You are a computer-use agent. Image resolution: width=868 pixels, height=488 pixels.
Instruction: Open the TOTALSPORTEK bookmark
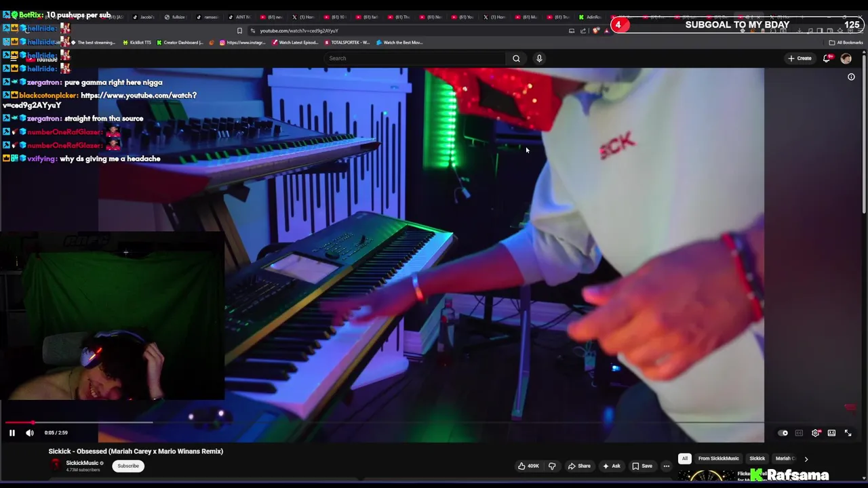[347, 43]
